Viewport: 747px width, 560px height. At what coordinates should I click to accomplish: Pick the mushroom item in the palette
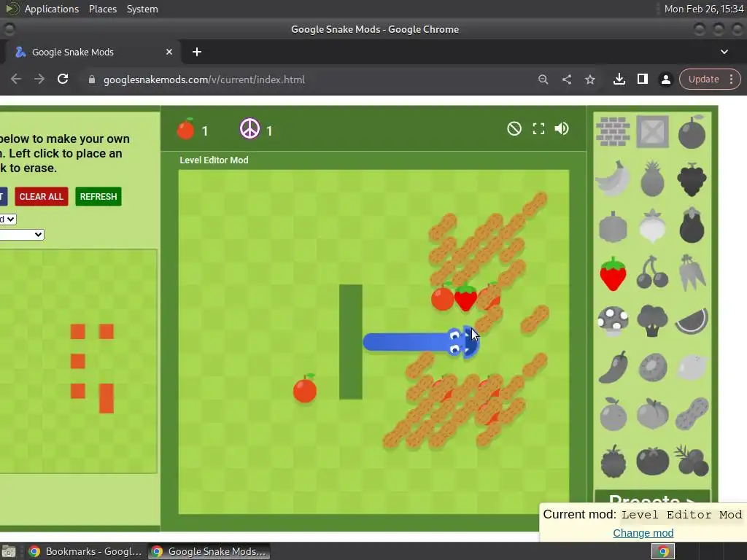click(613, 321)
